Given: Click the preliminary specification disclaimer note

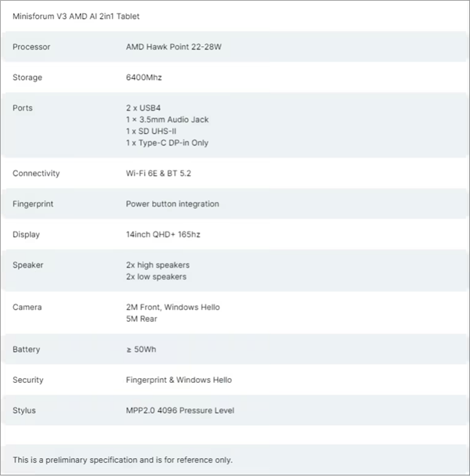Looking at the screenshot, I should pos(122,460).
